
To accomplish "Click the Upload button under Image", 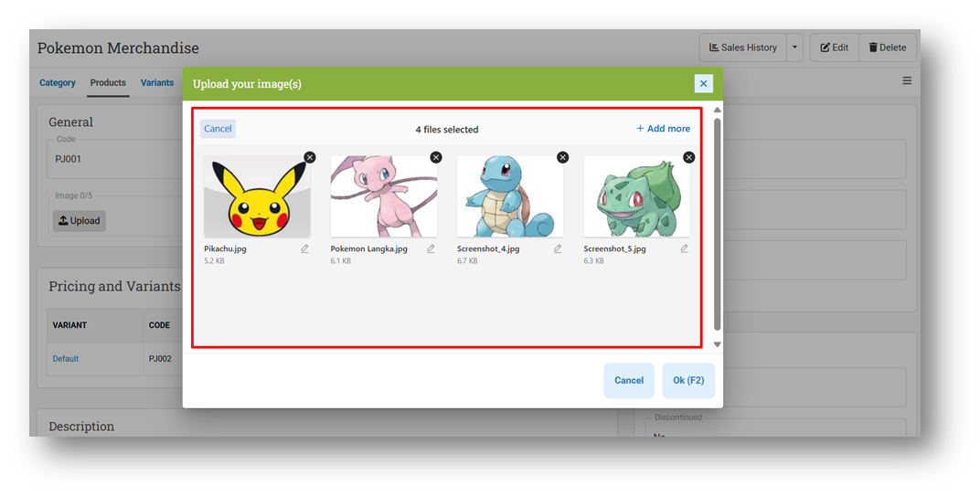I will tap(80, 220).
